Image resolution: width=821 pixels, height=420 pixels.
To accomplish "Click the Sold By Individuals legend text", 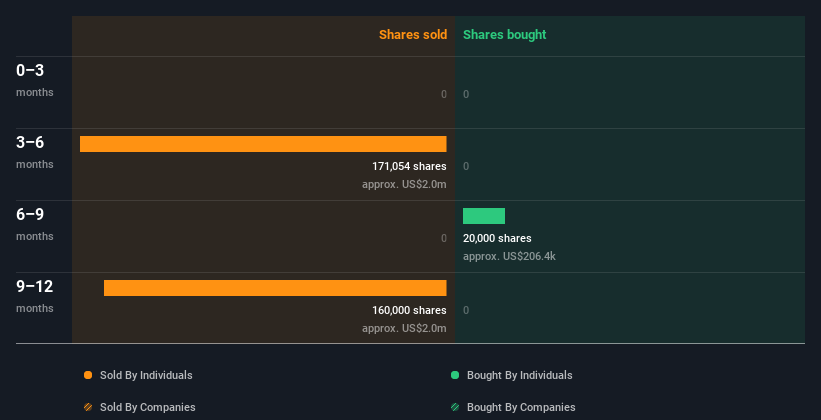I will pyautogui.click(x=146, y=375).
